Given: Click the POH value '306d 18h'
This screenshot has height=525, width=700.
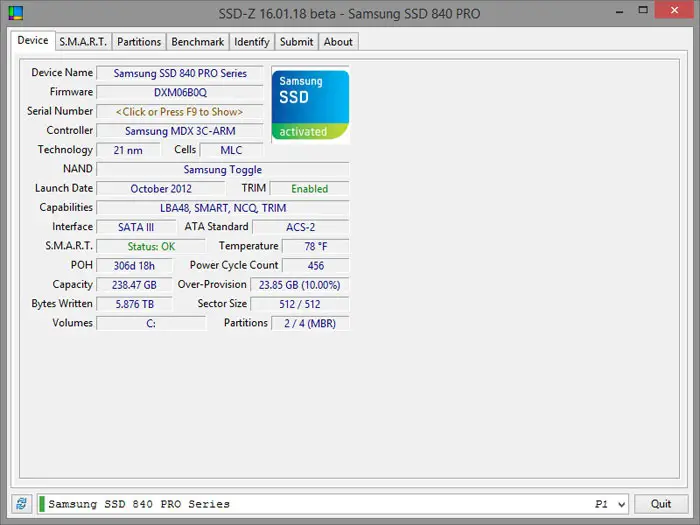Looking at the screenshot, I should (x=134, y=266).
